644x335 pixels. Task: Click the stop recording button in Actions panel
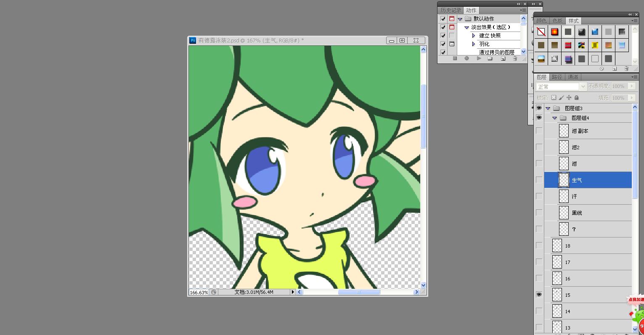[x=455, y=59]
